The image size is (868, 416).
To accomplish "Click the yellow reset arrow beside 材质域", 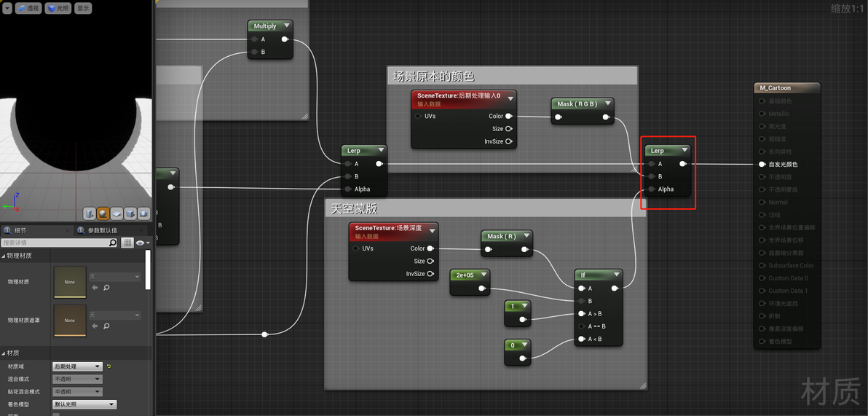I will click(x=109, y=366).
